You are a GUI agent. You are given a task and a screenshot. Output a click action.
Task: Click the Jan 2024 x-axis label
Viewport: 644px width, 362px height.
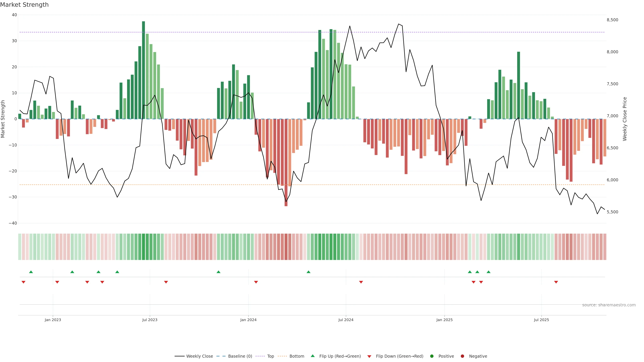(248, 320)
